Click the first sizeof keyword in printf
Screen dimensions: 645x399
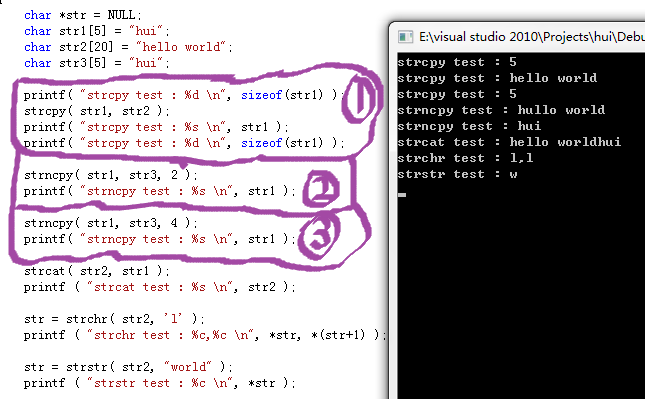[x=261, y=95]
